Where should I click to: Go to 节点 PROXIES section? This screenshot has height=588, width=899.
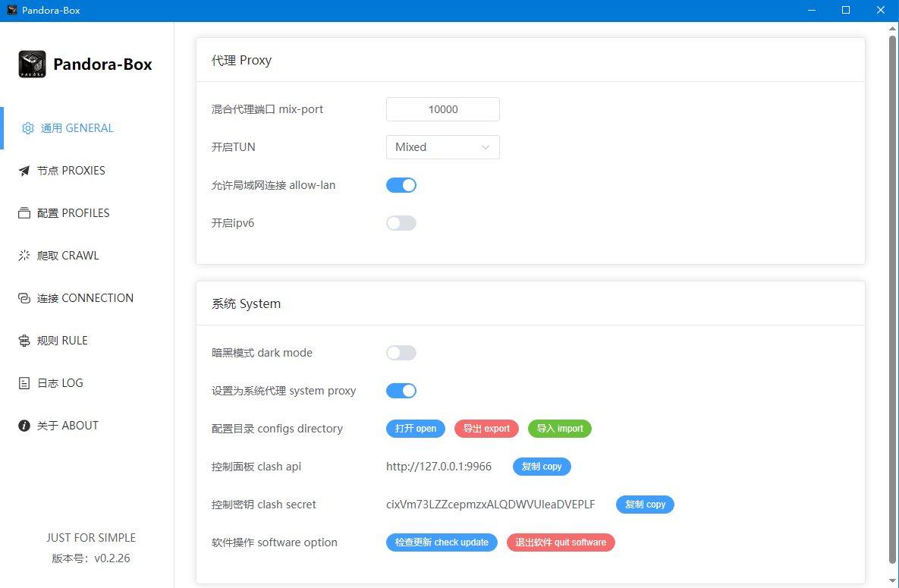[87, 171]
